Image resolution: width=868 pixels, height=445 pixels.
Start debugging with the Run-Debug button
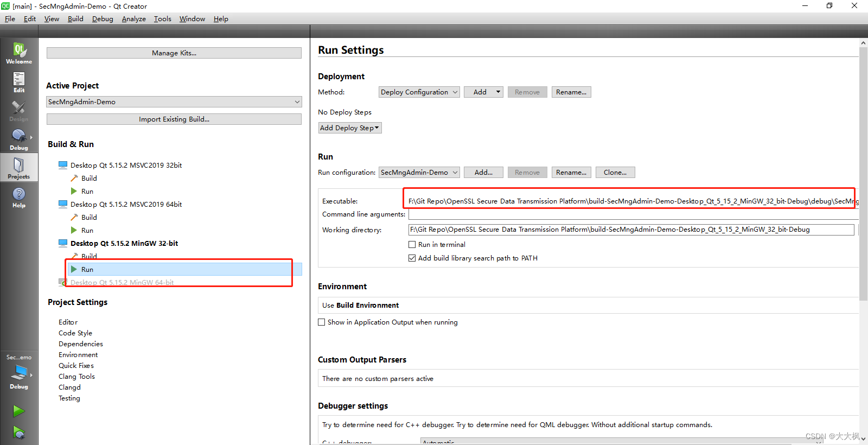pyautogui.click(x=19, y=433)
